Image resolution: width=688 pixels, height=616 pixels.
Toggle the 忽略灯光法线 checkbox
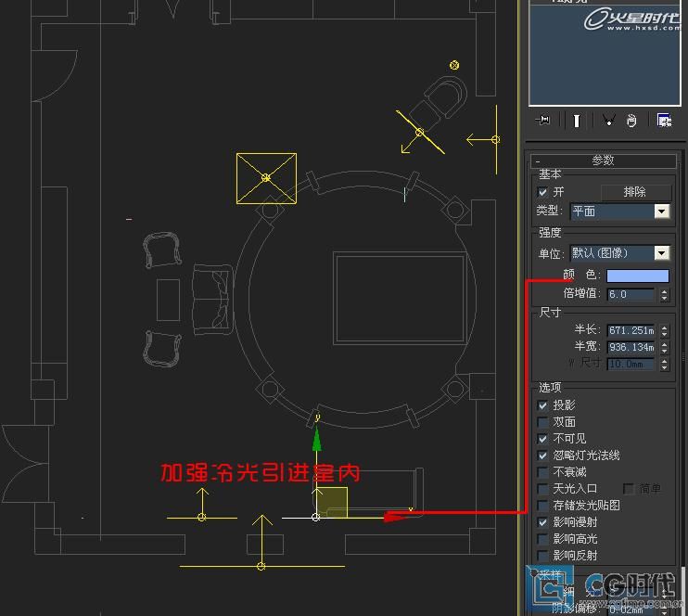542,456
